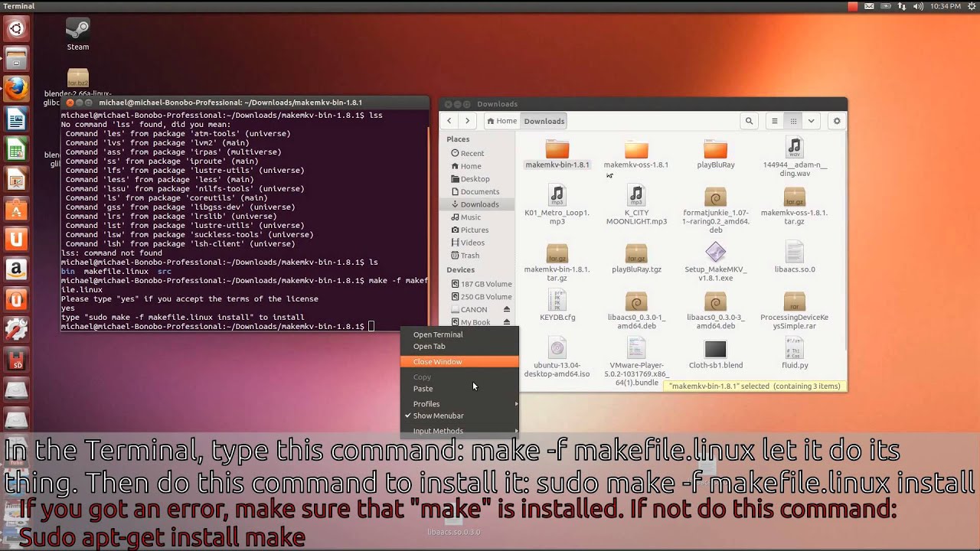The image size is (980, 551).
Task: Select the libaacs.so.0 file
Action: [x=795, y=258]
